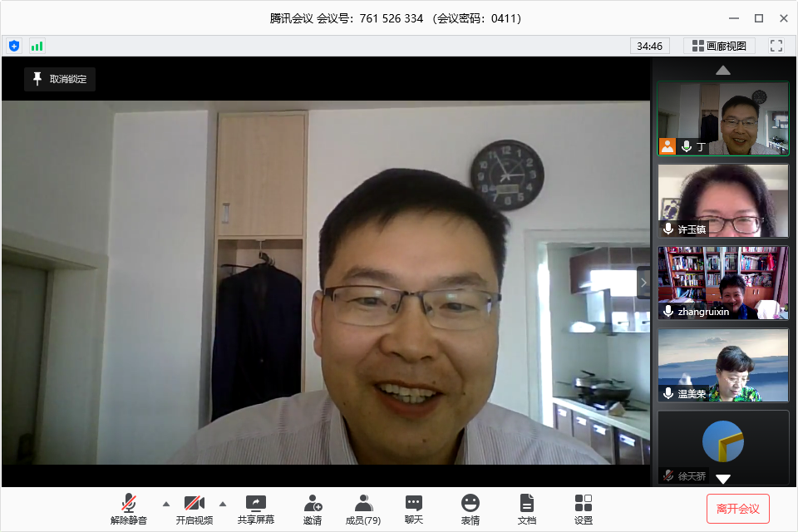Click the blue security shield icon
798x532 pixels.
(14, 46)
